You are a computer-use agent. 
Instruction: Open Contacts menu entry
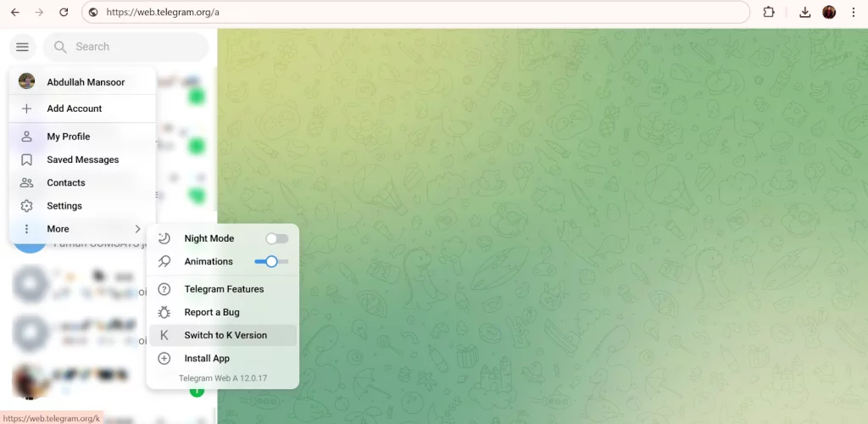(x=82, y=182)
